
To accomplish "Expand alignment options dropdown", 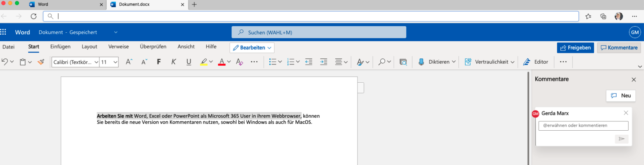I will pos(346,62).
